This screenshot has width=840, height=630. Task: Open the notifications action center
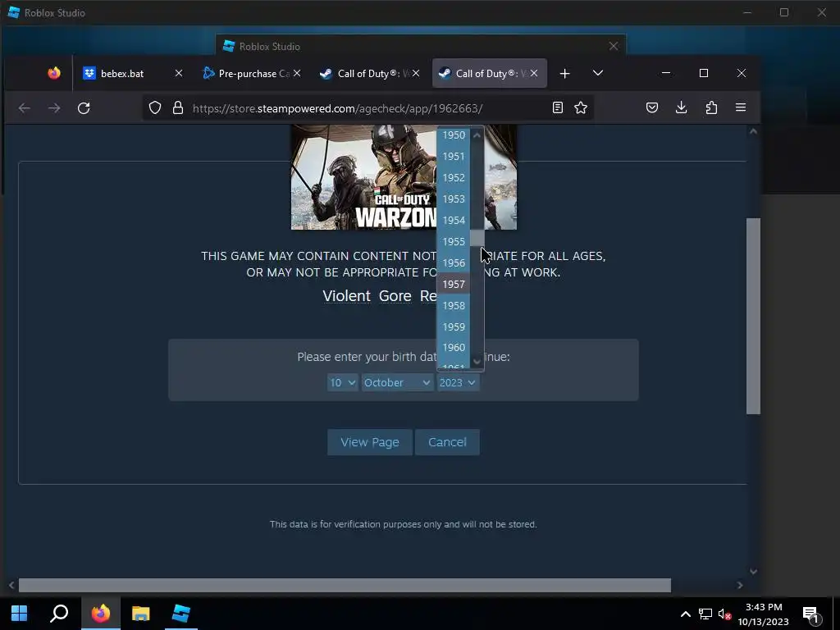[811, 614]
